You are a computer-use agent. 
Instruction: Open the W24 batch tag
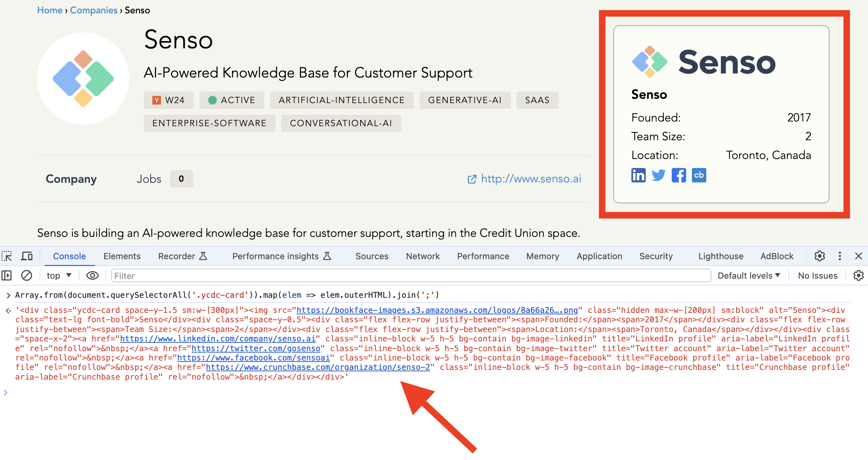click(x=169, y=100)
